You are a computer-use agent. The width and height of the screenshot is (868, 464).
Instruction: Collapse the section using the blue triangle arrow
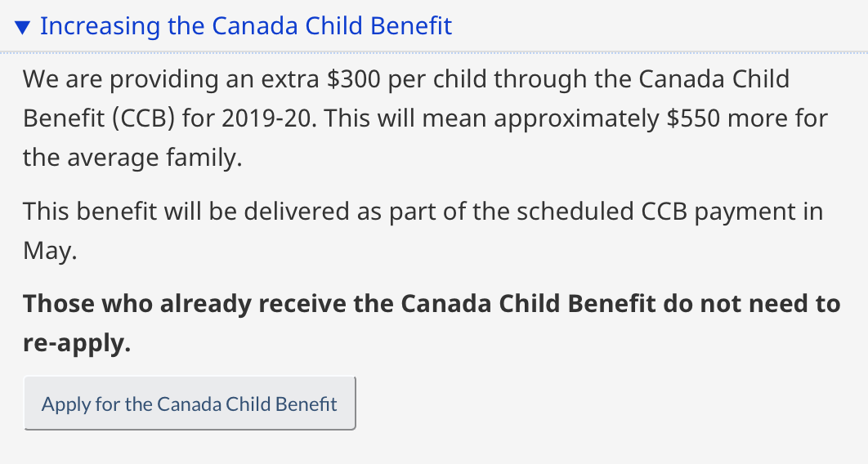[22, 27]
